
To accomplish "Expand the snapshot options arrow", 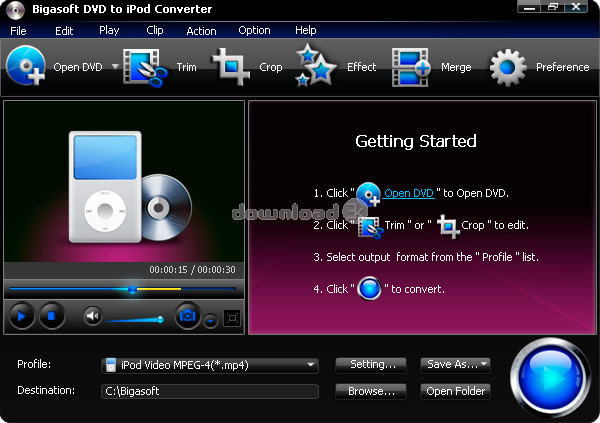I will [210, 321].
